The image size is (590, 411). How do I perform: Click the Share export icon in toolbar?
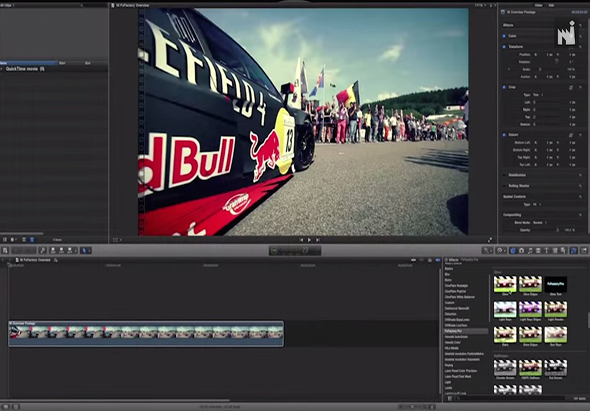pos(584,251)
